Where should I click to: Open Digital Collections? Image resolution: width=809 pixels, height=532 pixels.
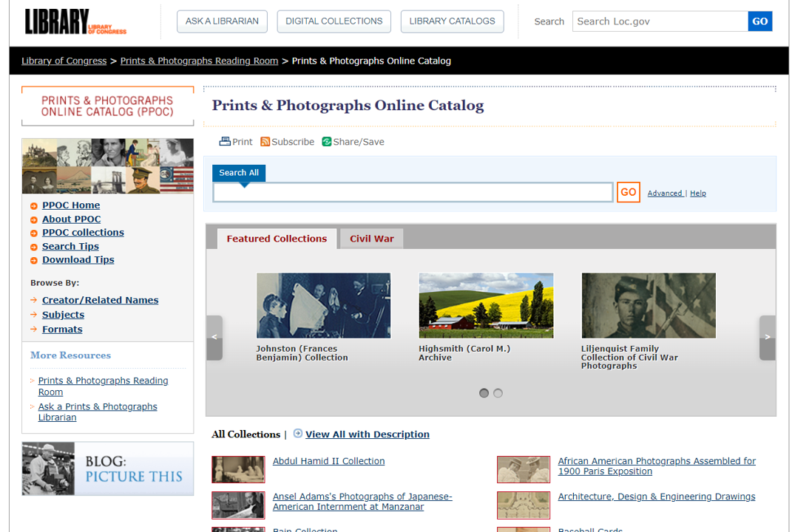334,21
